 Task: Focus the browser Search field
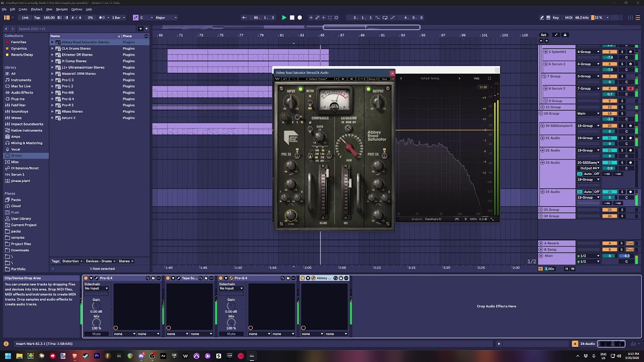(x=75, y=29)
